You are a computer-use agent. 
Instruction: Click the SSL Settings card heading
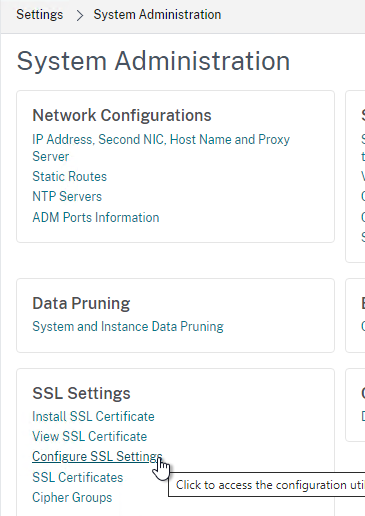[x=81, y=393]
